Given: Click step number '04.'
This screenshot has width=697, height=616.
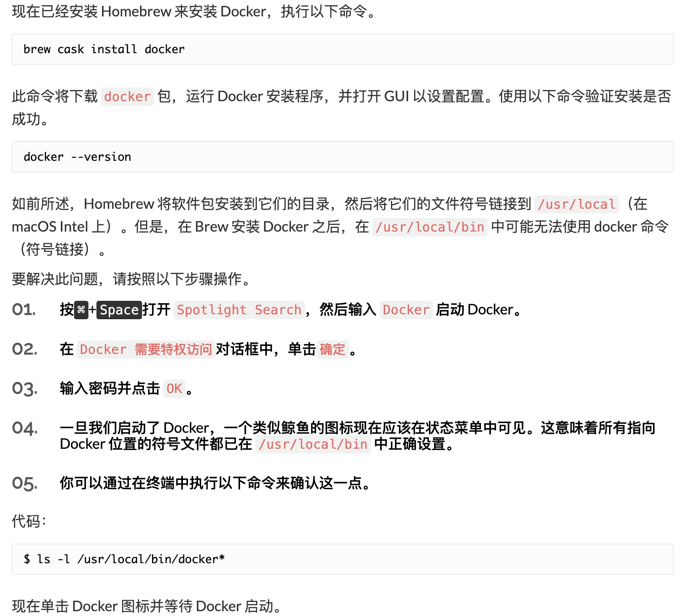Looking at the screenshot, I should click(x=25, y=428).
